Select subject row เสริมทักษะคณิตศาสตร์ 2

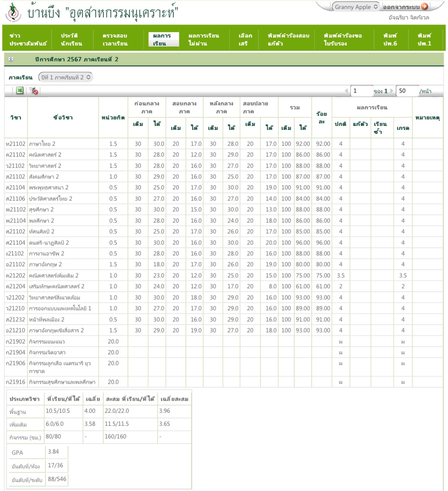pos(224,286)
